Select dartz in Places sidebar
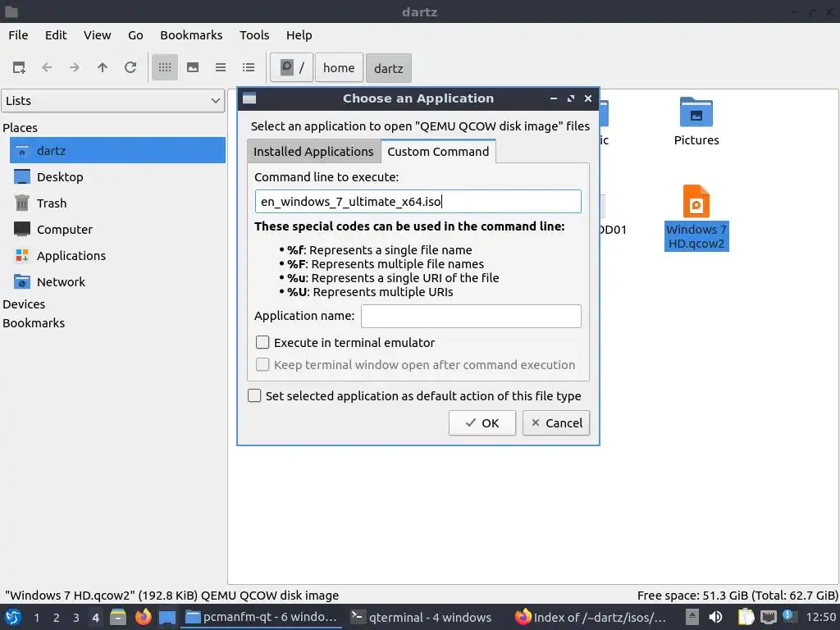 [117, 151]
